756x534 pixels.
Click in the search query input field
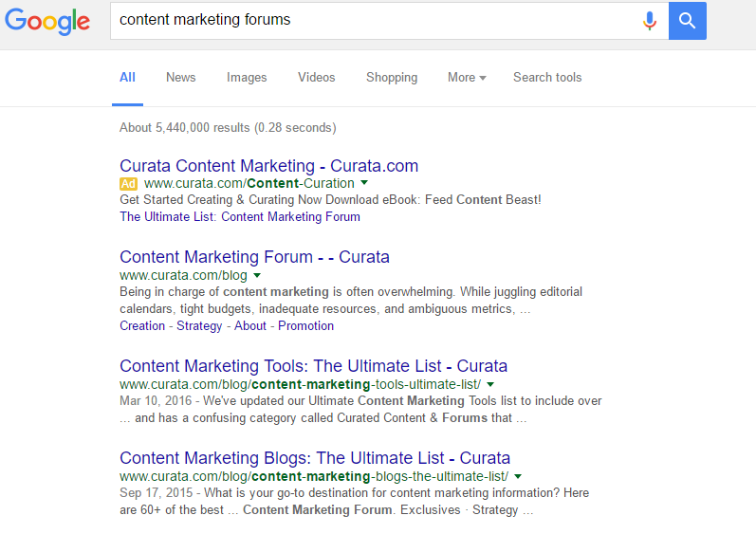point(376,20)
